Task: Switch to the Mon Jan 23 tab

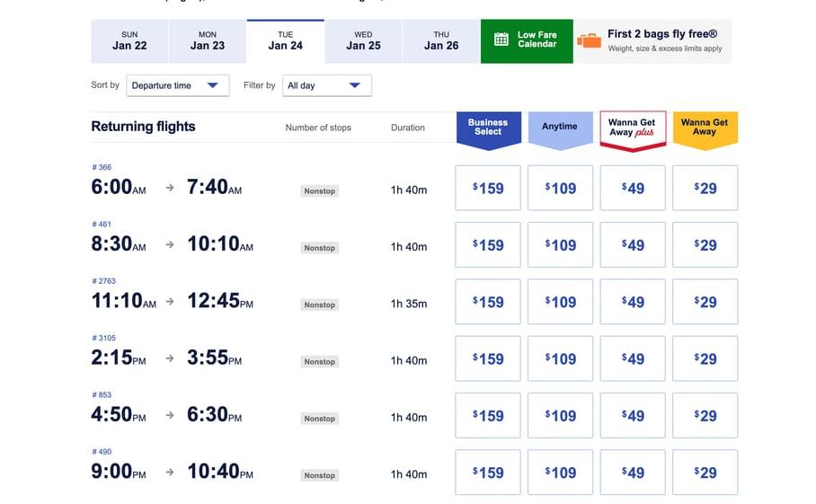Action: pyautogui.click(x=208, y=41)
